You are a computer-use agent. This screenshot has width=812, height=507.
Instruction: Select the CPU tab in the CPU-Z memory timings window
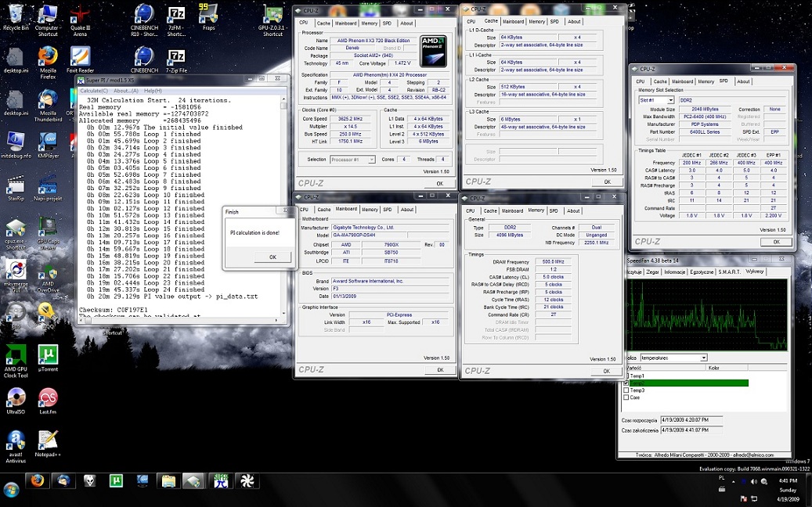pos(471,211)
